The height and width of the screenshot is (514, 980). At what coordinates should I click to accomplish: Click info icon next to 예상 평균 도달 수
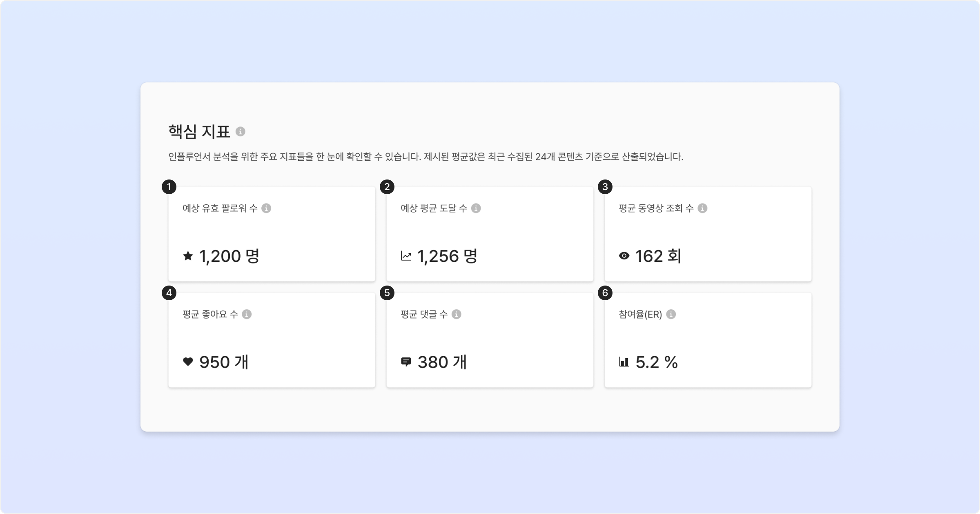point(476,208)
